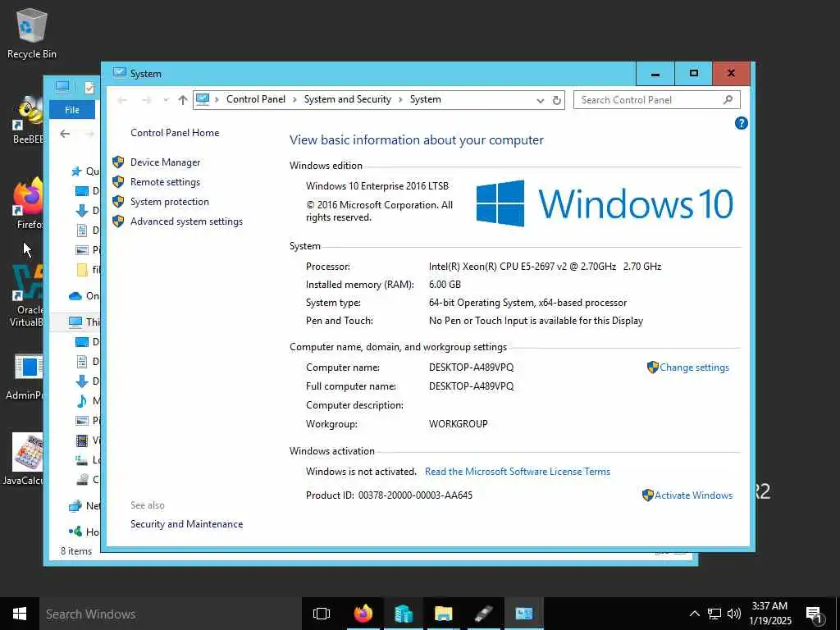The height and width of the screenshot is (630, 840).
Task: Click the search magnifier icon in Control Panel
Action: [728, 100]
